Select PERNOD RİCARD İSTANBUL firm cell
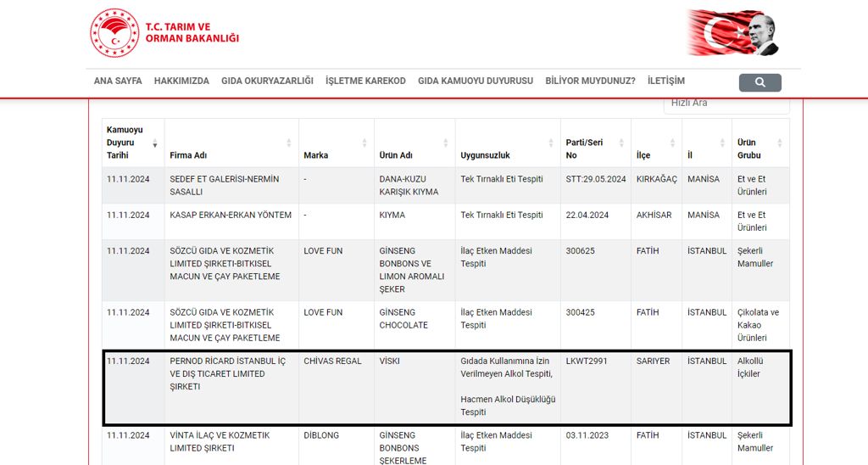This screenshot has width=868, height=465. pos(231,387)
